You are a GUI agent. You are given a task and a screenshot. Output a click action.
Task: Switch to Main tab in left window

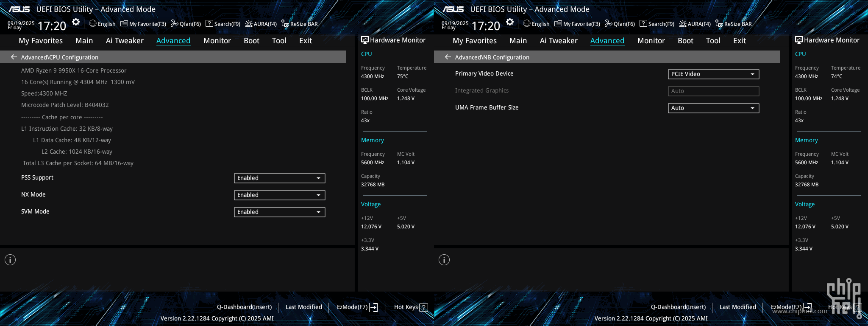point(84,41)
